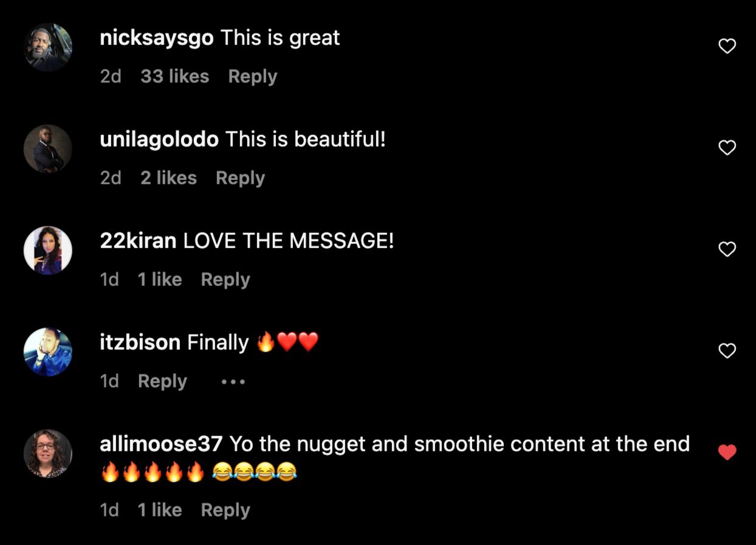This screenshot has height=545, width=756.
Task: Reply to nicksaysgo's 'This is great' comment
Action: point(253,77)
